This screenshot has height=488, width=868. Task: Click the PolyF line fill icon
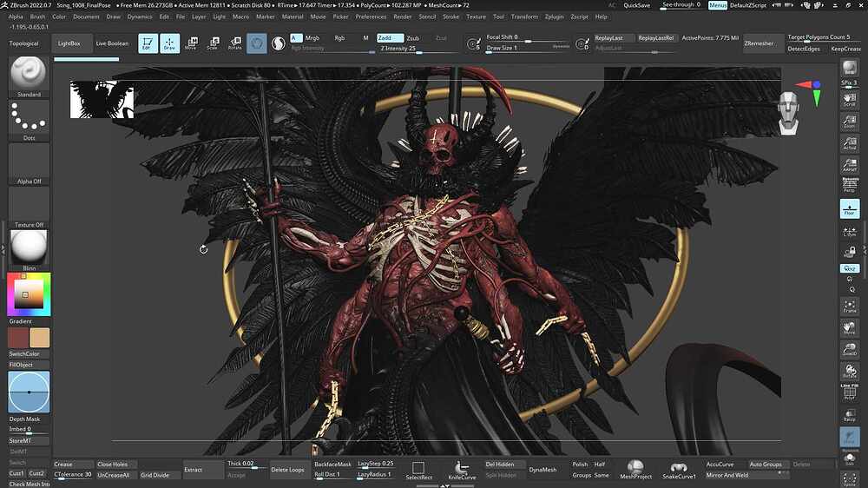click(849, 392)
